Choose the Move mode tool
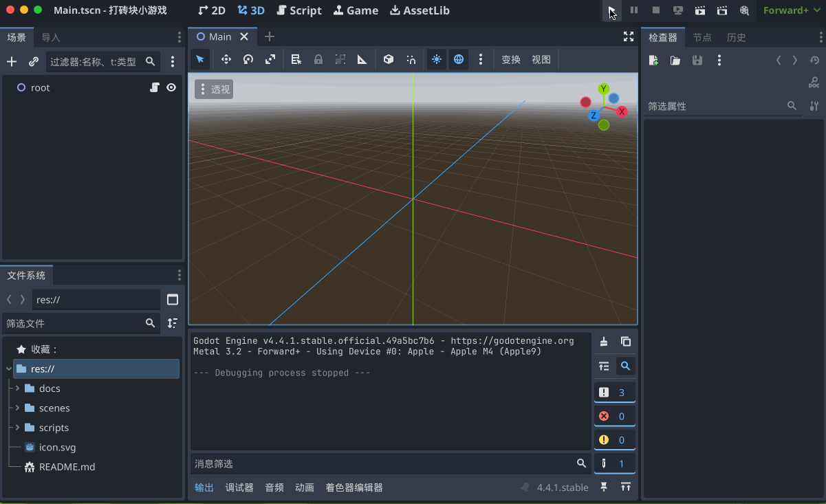Viewport: 826px width, 504px height. pyautogui.click(x=226, y=60)
